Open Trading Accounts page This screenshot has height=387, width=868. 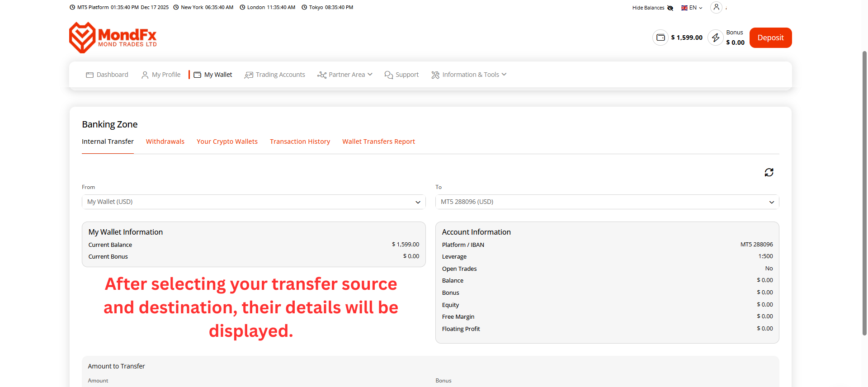coord(275,75)
